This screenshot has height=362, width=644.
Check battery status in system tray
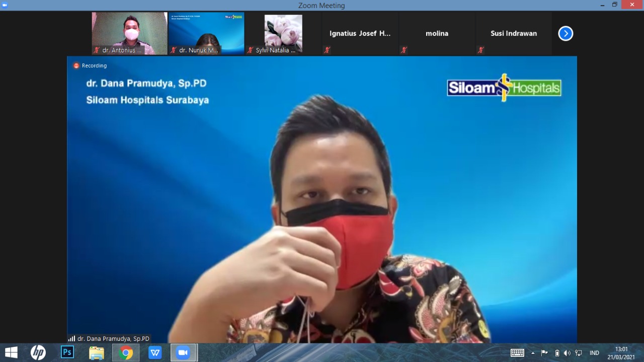(557, 353)
